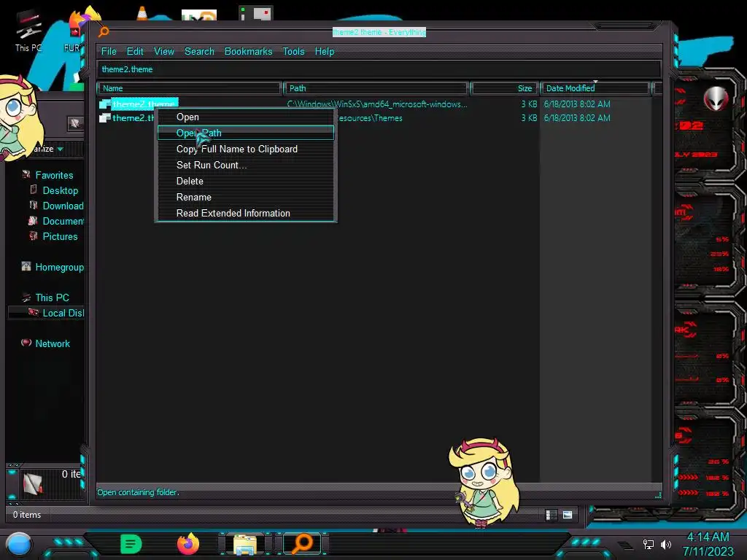Screen dimensions: 747x560
Task: Open Favorites in the Explorer sidebar
Action: click(54, 175)
